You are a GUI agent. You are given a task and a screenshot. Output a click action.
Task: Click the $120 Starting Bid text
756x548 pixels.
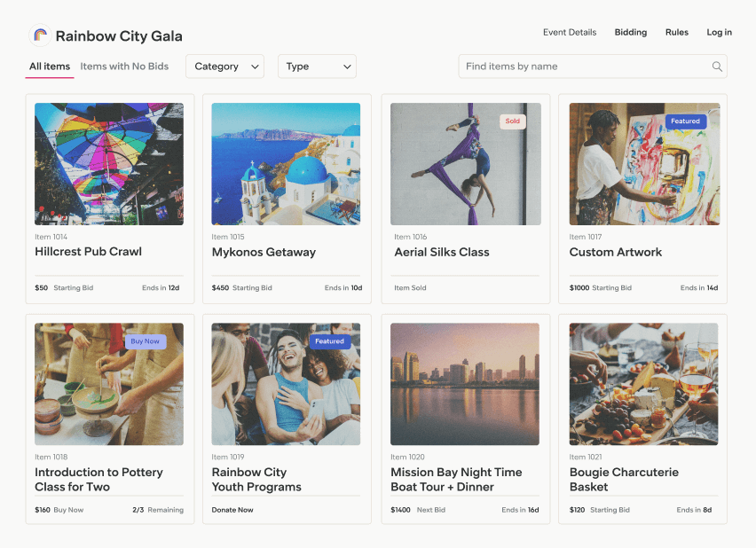[600, 510]
